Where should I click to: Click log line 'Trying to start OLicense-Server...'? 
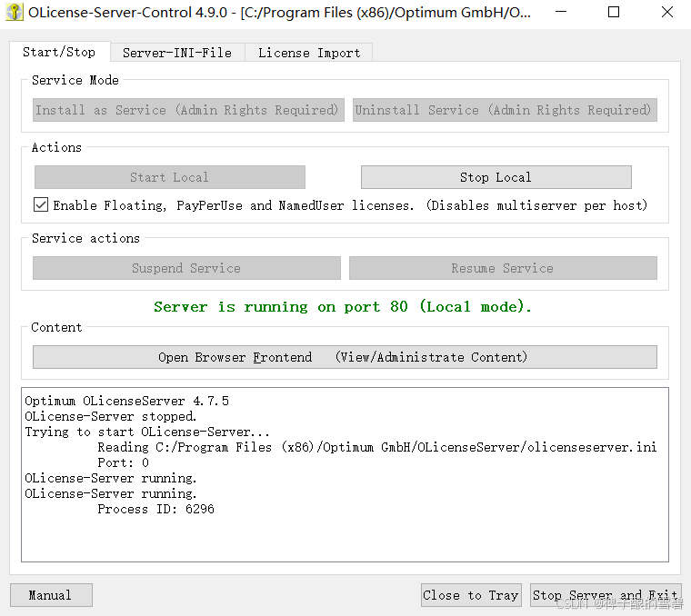click(x=147, y=432)
